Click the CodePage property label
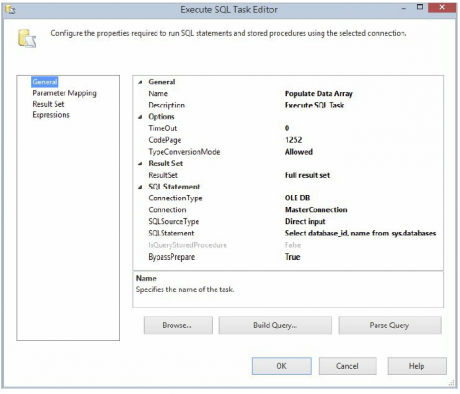The height and width of the screenshot is (394, 460). tap(165, 140)
